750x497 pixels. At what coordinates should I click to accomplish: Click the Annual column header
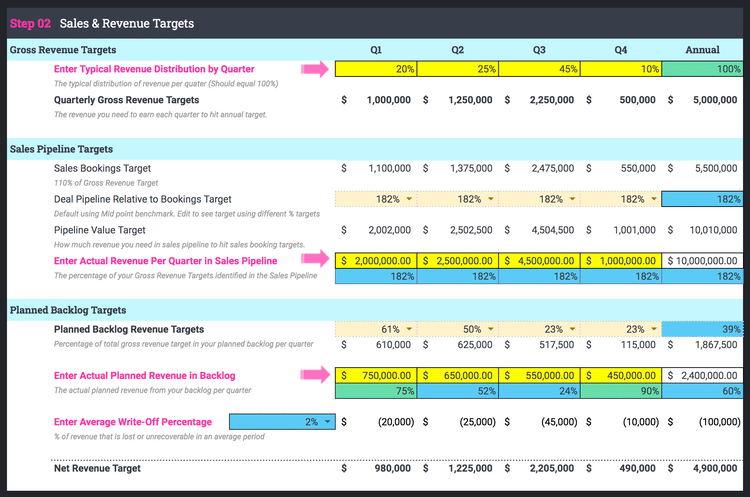(702, 49)
